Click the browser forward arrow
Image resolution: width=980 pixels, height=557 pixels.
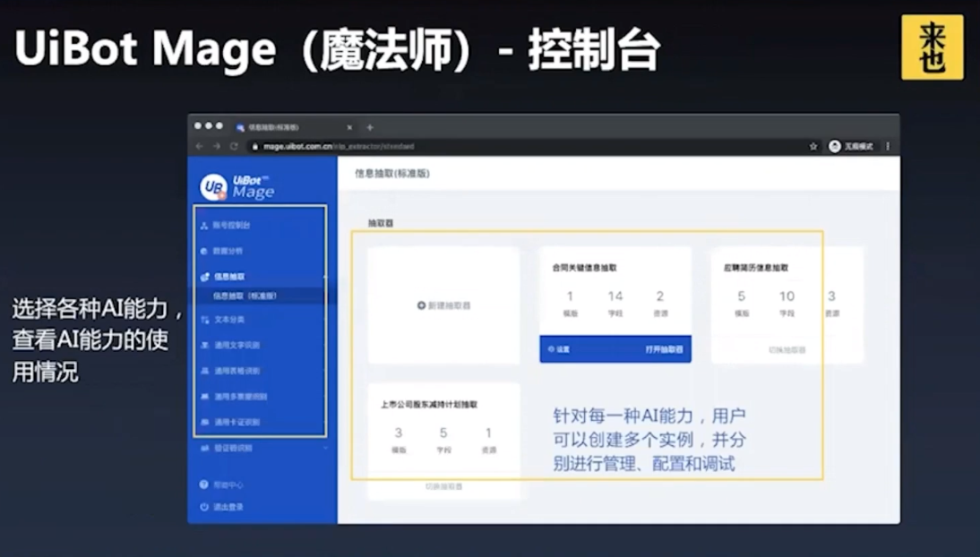pyautogui.click(x=216, y=146)
